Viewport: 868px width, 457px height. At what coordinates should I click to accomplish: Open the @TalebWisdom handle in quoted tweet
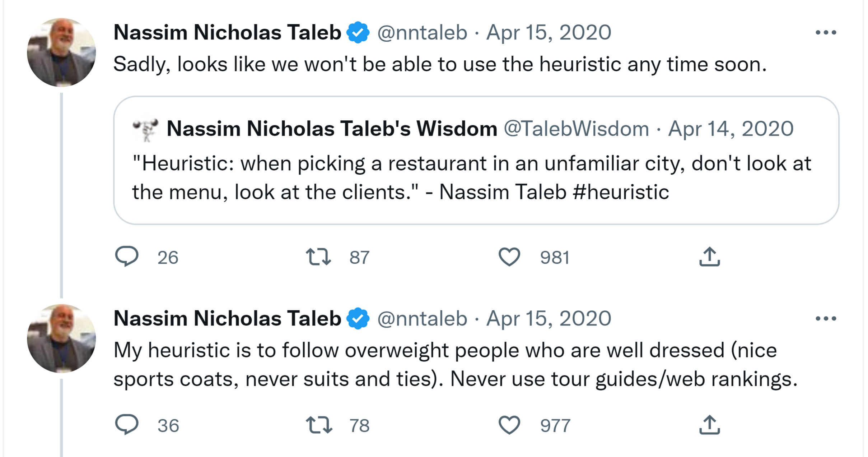click(x=576, y=129)
